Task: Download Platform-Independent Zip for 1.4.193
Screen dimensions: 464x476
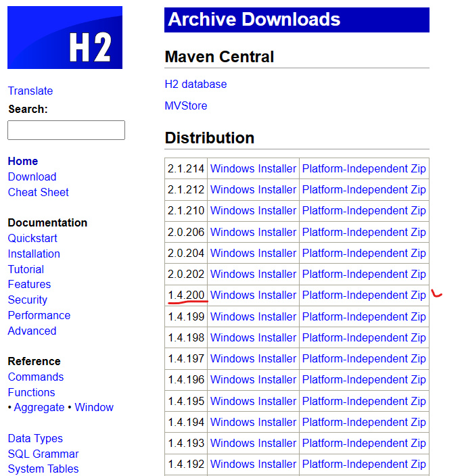Action: (364, 443)
